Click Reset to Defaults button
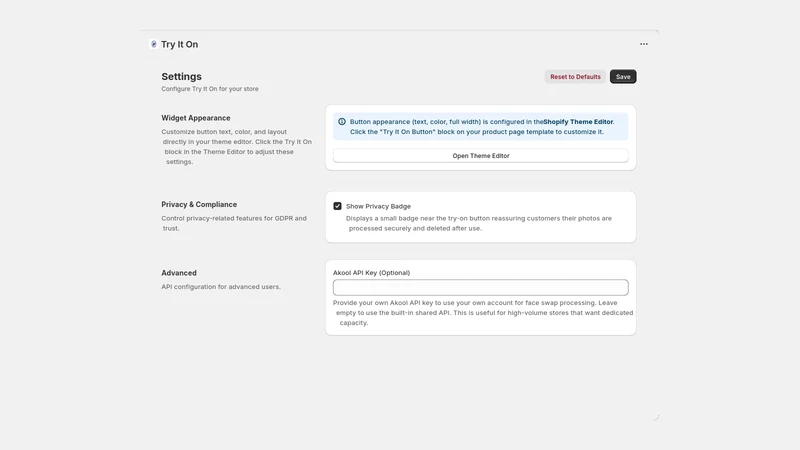The width and height of the screenshot is (800, 450). coord(575,77)
